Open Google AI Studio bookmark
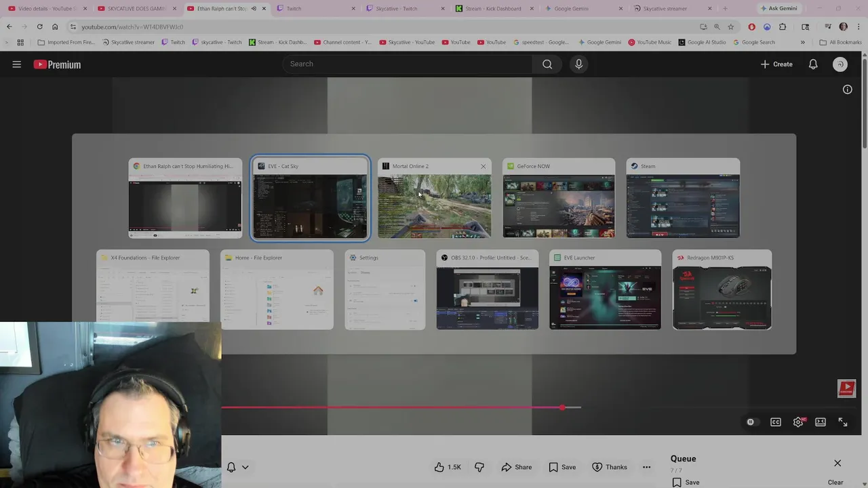Screen dimensions: 868x488 [x=702, y=42]
